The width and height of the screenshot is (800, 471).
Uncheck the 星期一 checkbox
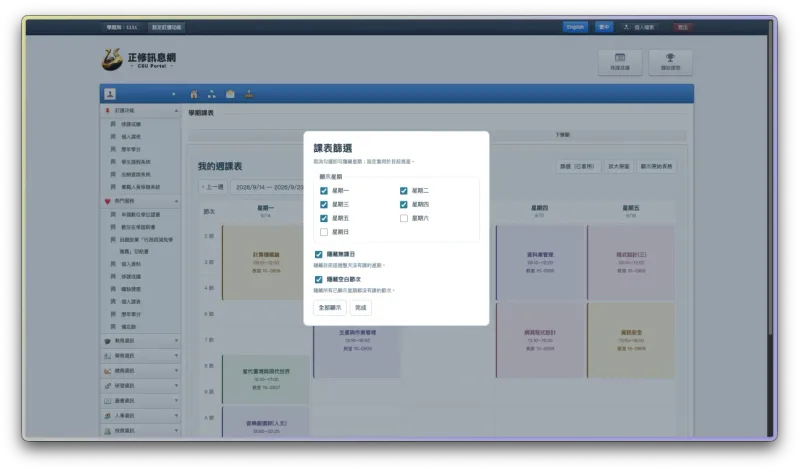coord(323,191)
